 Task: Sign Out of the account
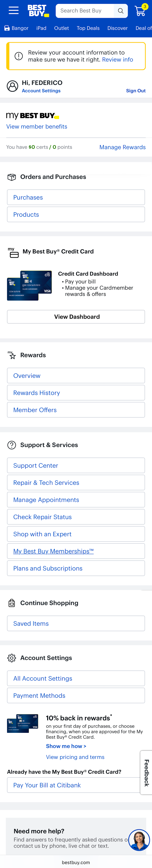(136, 91)
